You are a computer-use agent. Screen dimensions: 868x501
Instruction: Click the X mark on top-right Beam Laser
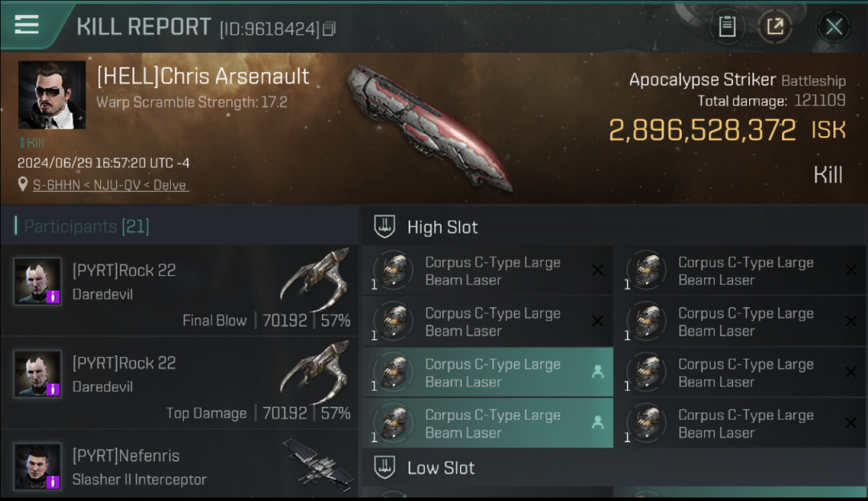tap(851, 271)
